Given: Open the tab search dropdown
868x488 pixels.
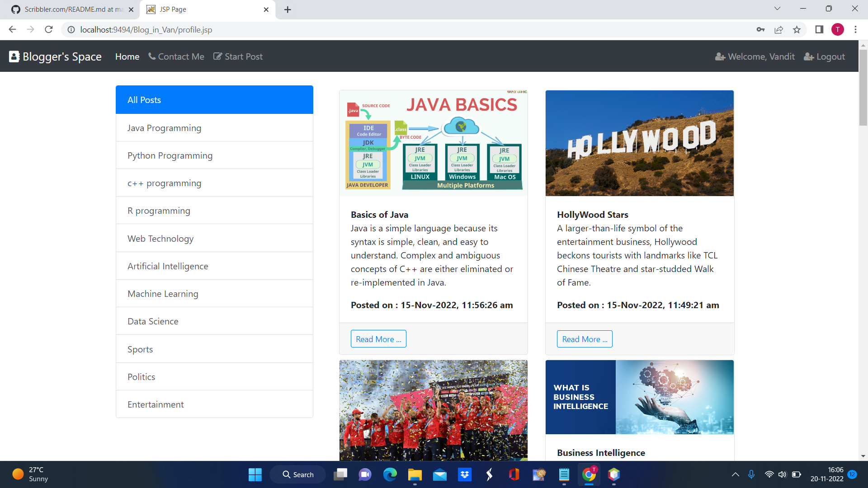Looking at the screenshot, I should [777, 9].
